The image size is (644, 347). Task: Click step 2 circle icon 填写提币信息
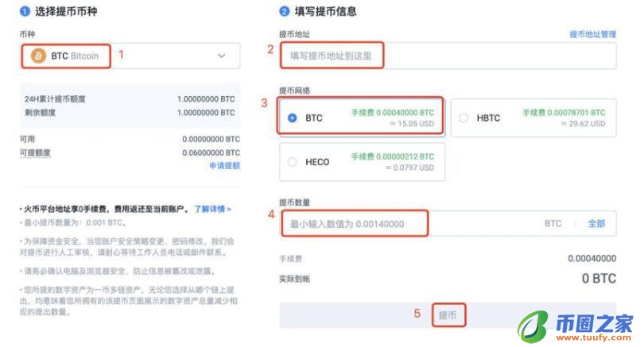[x=284, y=12]
